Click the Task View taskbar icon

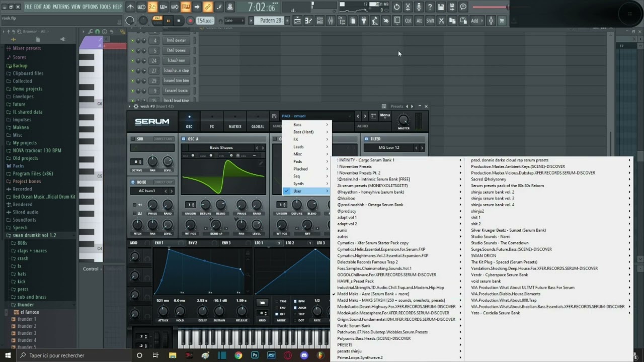[x=156, y=355]
